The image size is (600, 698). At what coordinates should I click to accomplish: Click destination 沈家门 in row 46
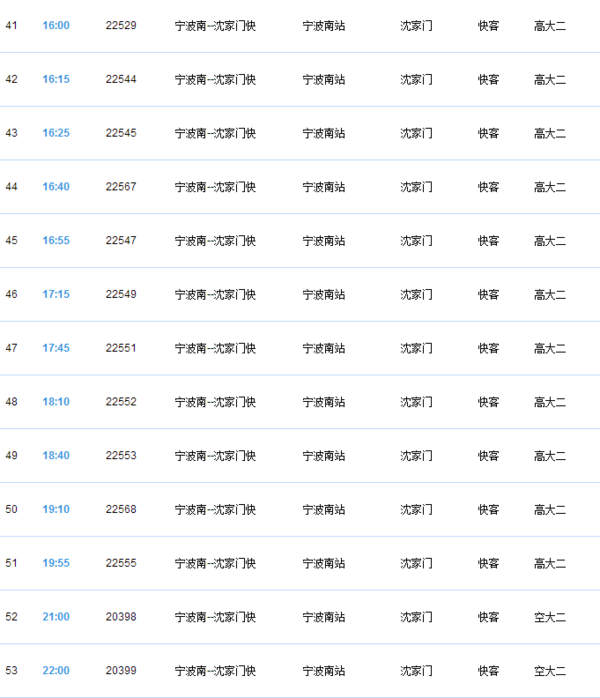(x=416, y=295)
